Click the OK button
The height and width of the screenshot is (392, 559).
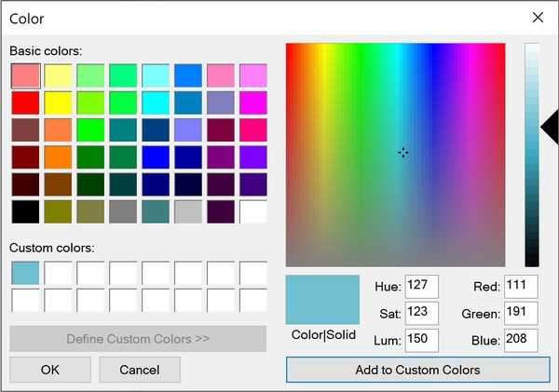[x=50, y=370]
